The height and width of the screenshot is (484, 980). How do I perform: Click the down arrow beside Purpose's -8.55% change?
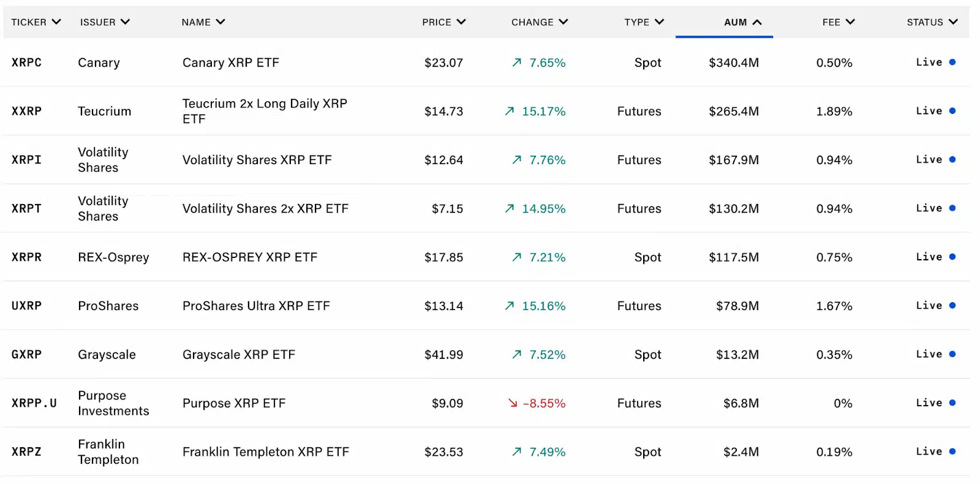coord(513,403)
